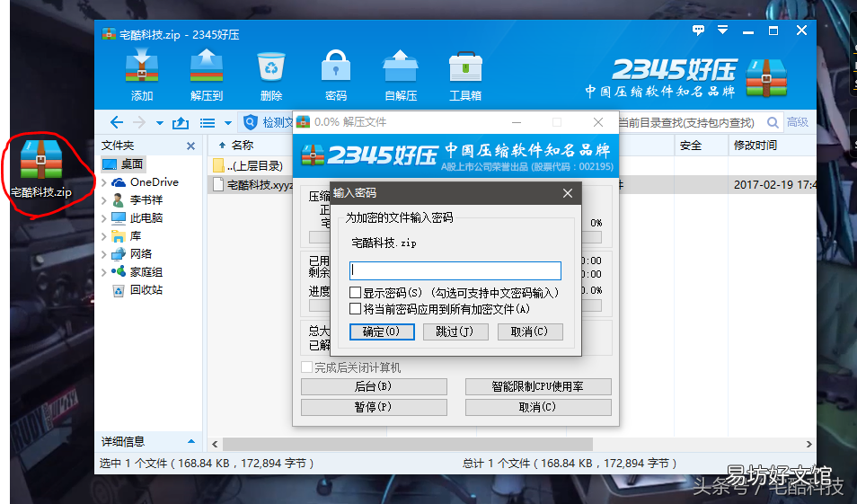
Task: Expand the 网络 tree node
Action: point(104,255)
